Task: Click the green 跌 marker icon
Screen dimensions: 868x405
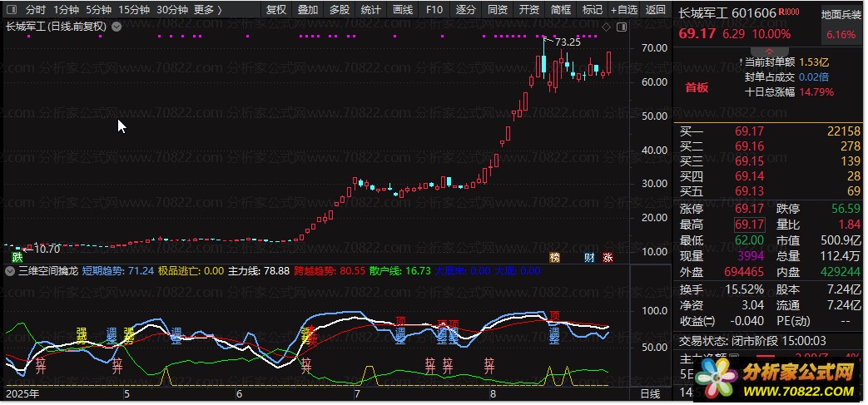Action: click(x=17, y=257)
